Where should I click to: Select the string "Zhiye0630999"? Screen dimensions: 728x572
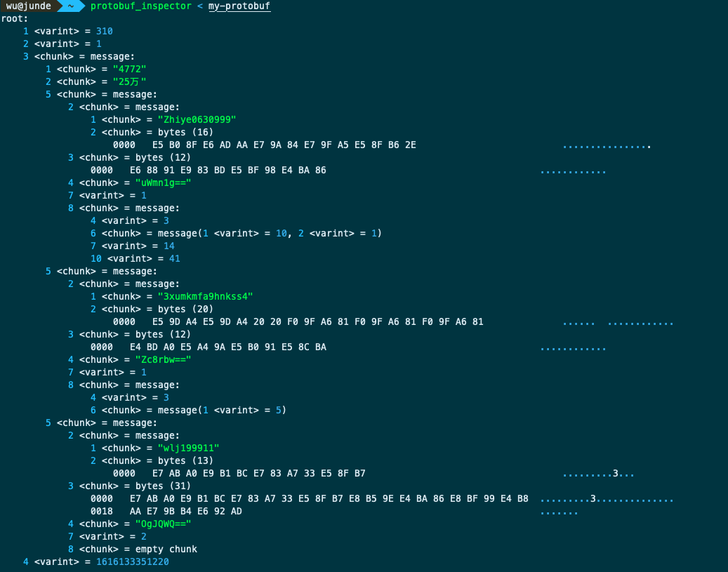point(197,120)
